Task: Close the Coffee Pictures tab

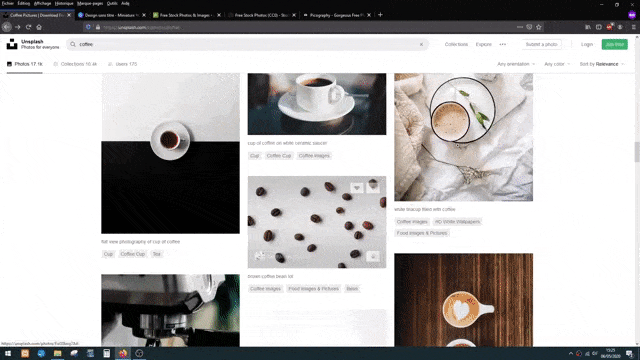Action: (x=69, y=15)
